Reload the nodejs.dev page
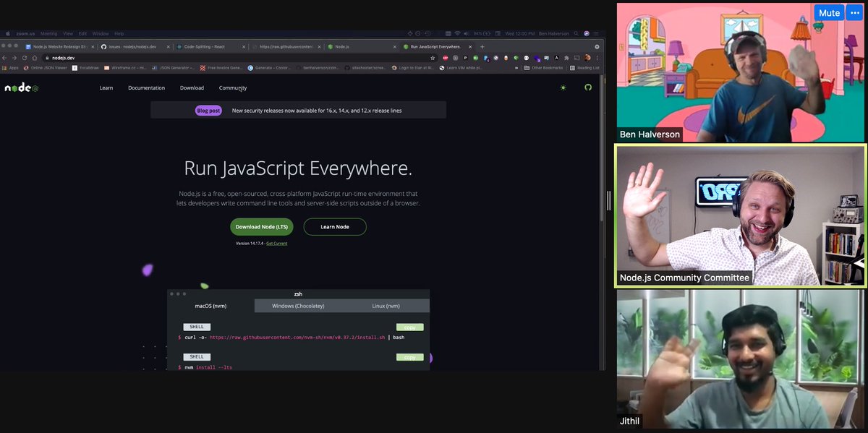The image size is (868, 433). coord(23,58)
